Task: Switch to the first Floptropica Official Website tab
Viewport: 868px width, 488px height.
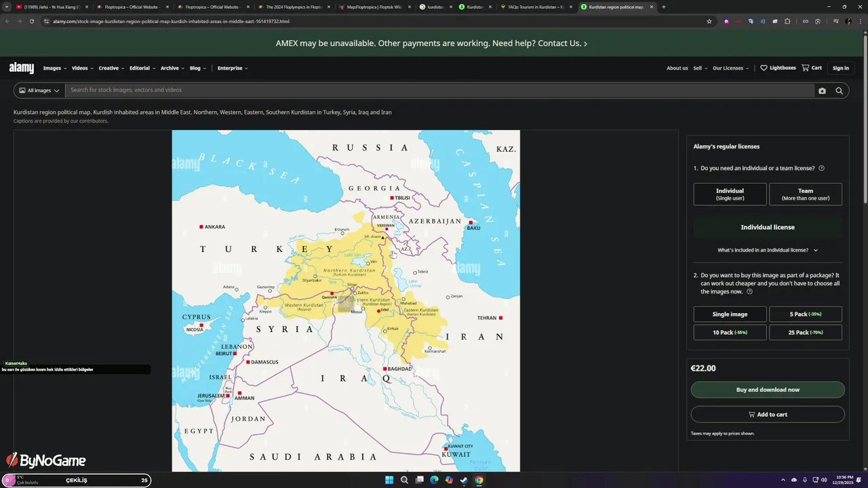Action: [x=132, y=7]
